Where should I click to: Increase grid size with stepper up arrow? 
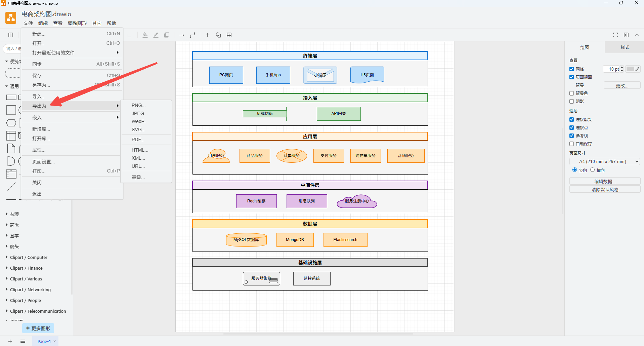(x=622, y=67)
